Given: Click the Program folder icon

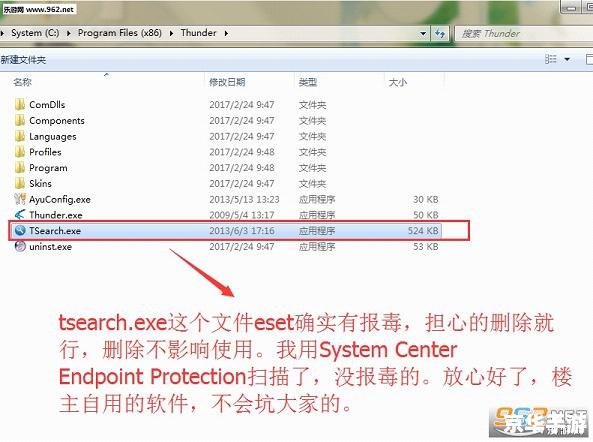Looking at the screenshot, I should 20,167.
